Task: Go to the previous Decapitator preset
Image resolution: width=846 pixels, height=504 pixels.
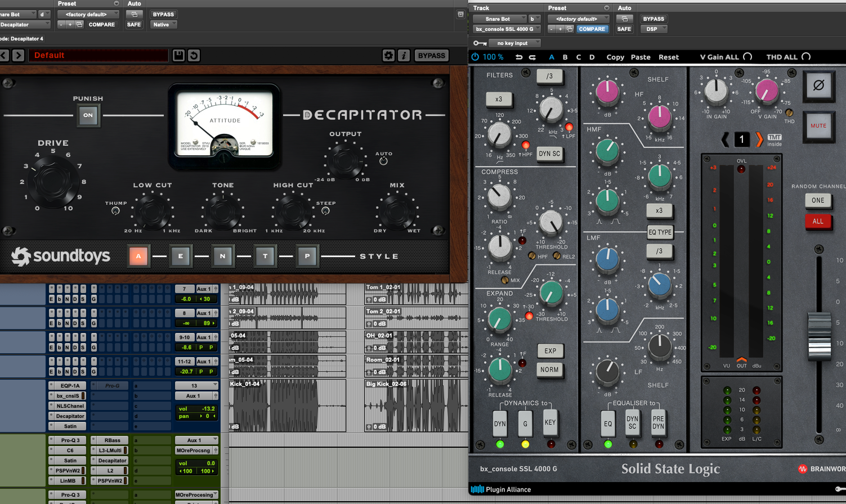Action: (4, 55)
